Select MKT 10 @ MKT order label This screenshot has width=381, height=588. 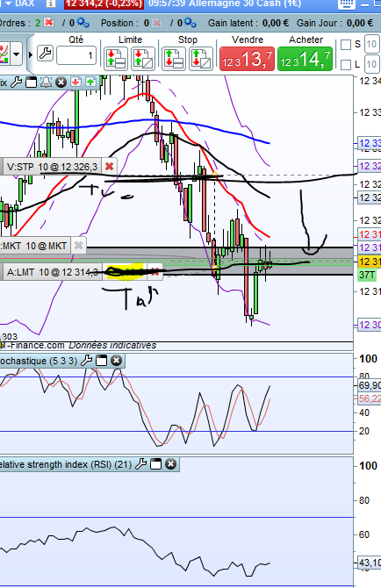tap(33, 246)
